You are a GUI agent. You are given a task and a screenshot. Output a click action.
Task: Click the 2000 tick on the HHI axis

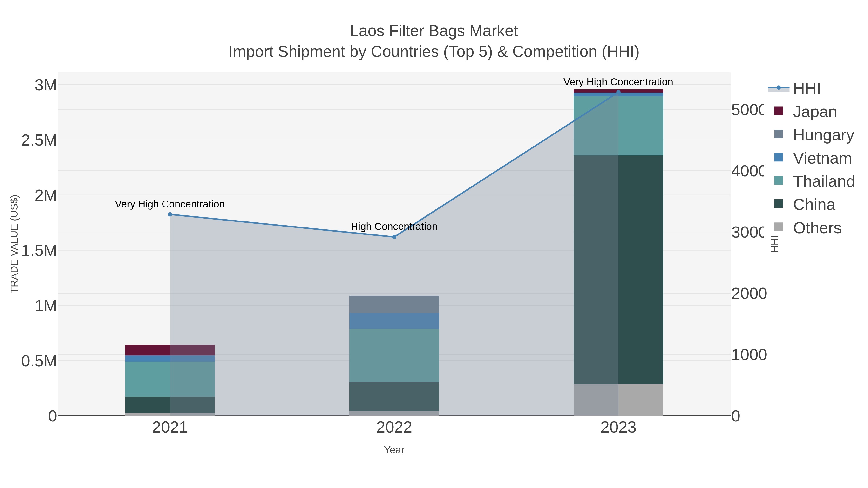(749, 294)
